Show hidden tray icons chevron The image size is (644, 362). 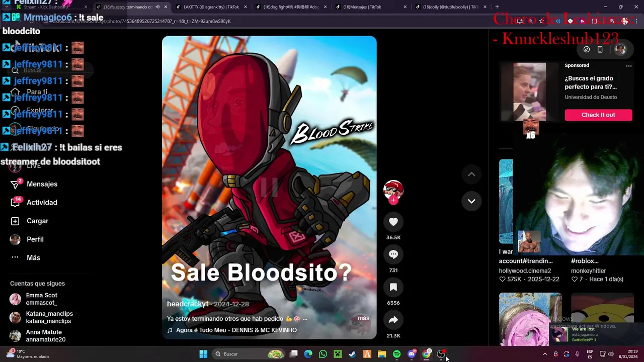pyautogui.click(x=545, y=354)
